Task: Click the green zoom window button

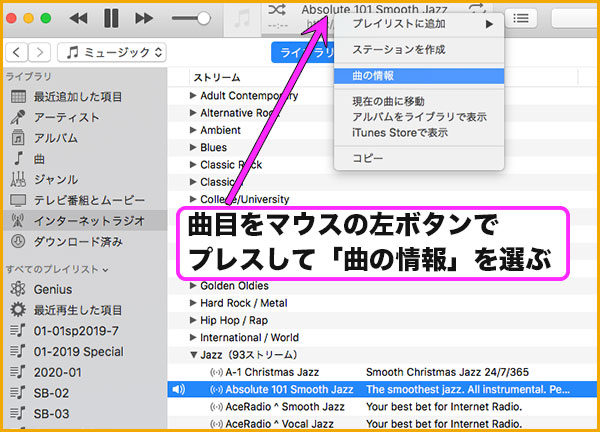Action: coord(46,18)
